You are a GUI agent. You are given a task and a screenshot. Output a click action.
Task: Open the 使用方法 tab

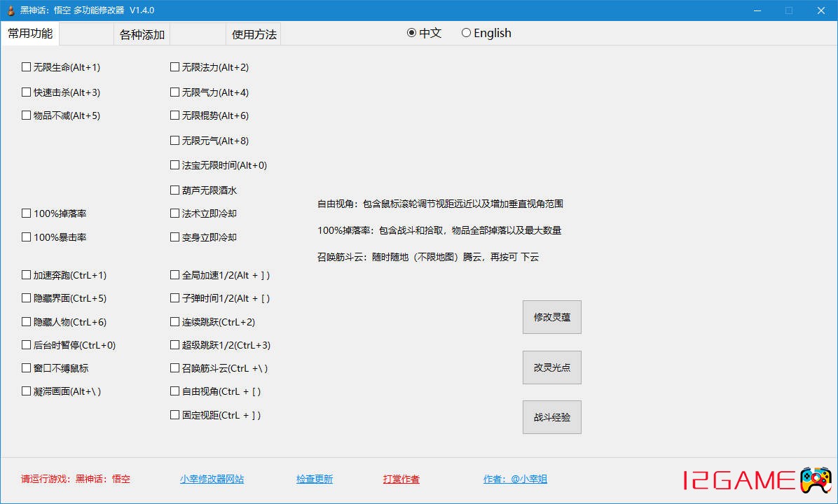pyautogui.click(x=254, y=35)
